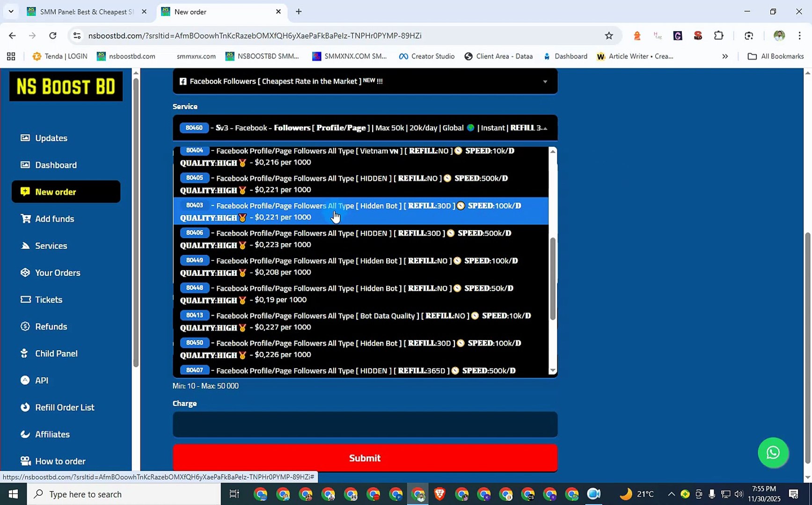The image size is (812, 505).
Task: Switch to the SMM Panel browser tab
Action: (87, 12)
